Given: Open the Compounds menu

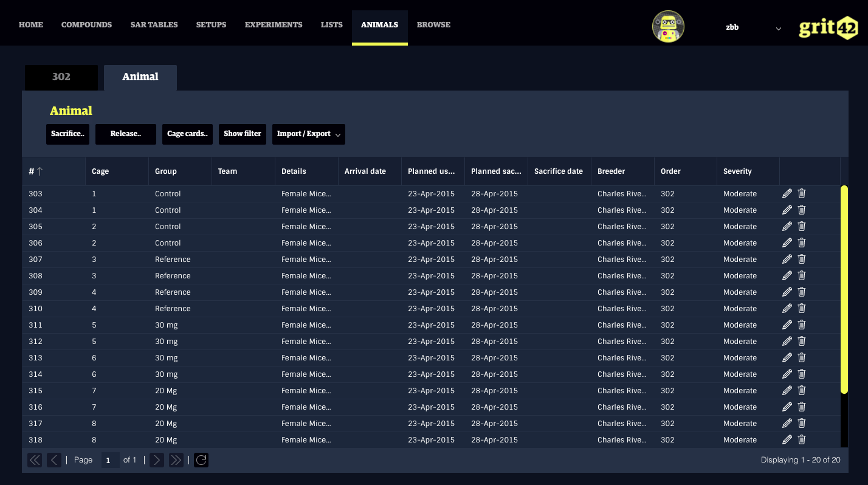Looking at the screenshot, I should (86, 25).
